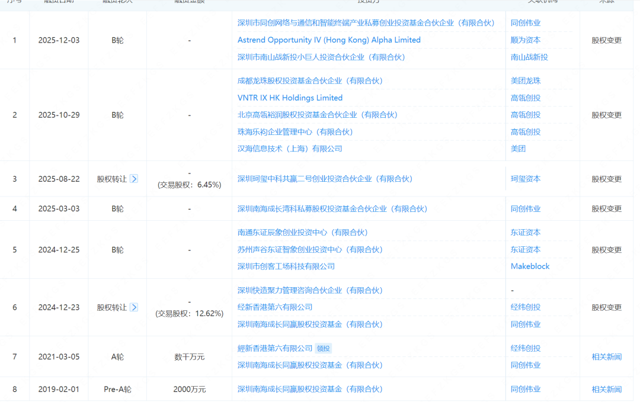The height and width of the screenshot is (402, 640).
Task: Expand the arrow beside 股权转让 dated 2025-08-22
Action: pos(135,179)
